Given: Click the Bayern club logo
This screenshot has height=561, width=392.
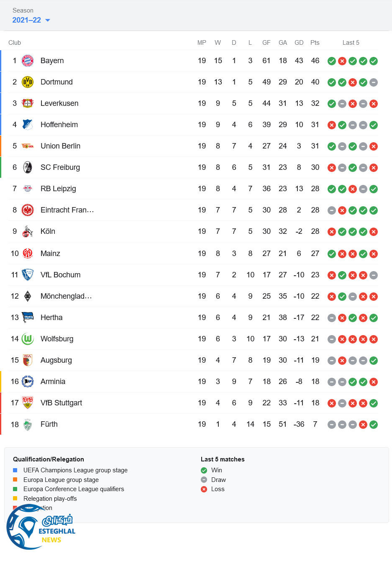Looking at the screenshot, I should (28, 61).
